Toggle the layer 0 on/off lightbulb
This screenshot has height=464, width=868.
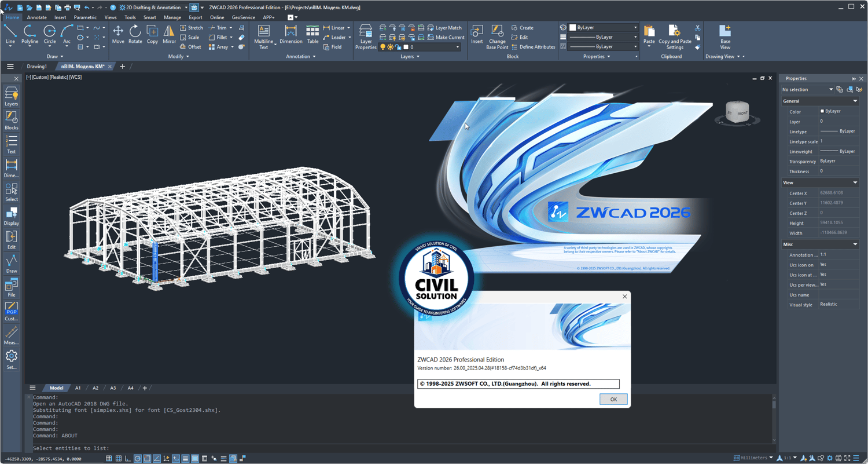point(382,47)
